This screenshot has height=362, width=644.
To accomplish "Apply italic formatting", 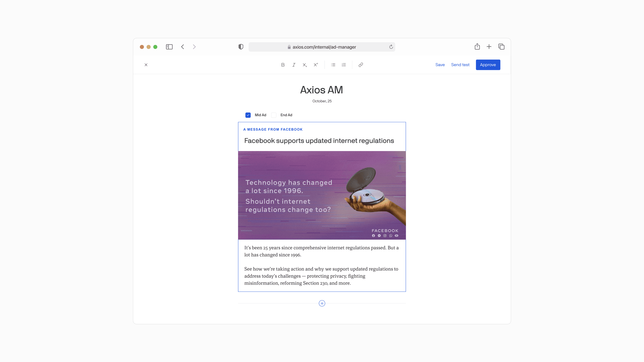I will pos(294,65).
